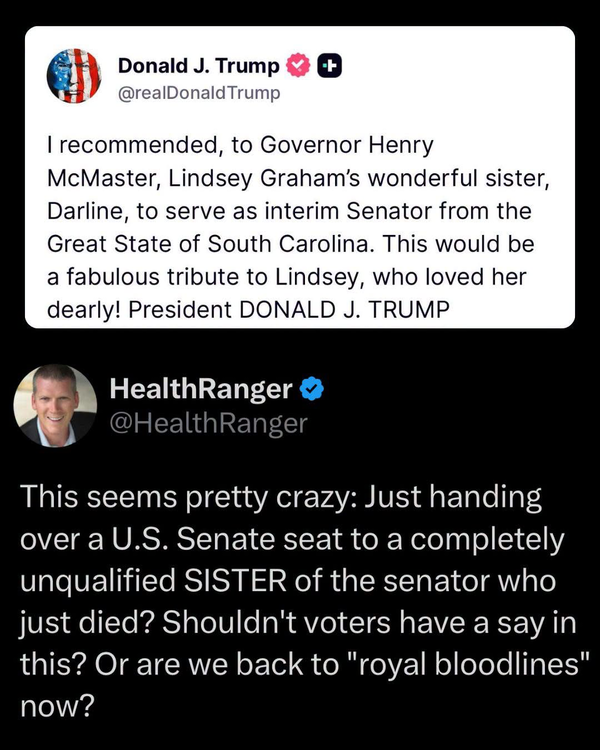The width and height of the screenshot is (600, 750).
Task: Click the phrase "U.S. Senate seat" in the tweet
Action: (x=227, y=539)
